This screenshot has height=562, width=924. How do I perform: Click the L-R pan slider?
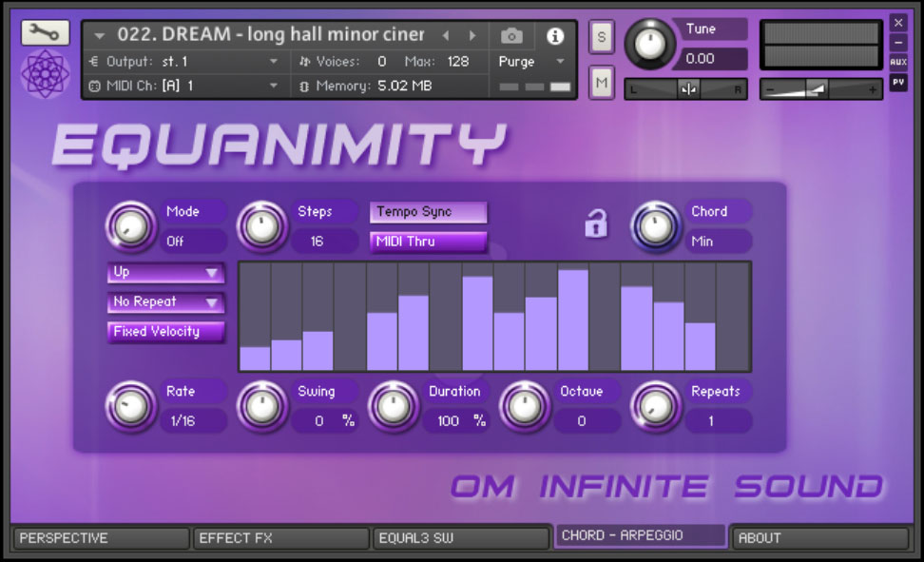(686, 89)
